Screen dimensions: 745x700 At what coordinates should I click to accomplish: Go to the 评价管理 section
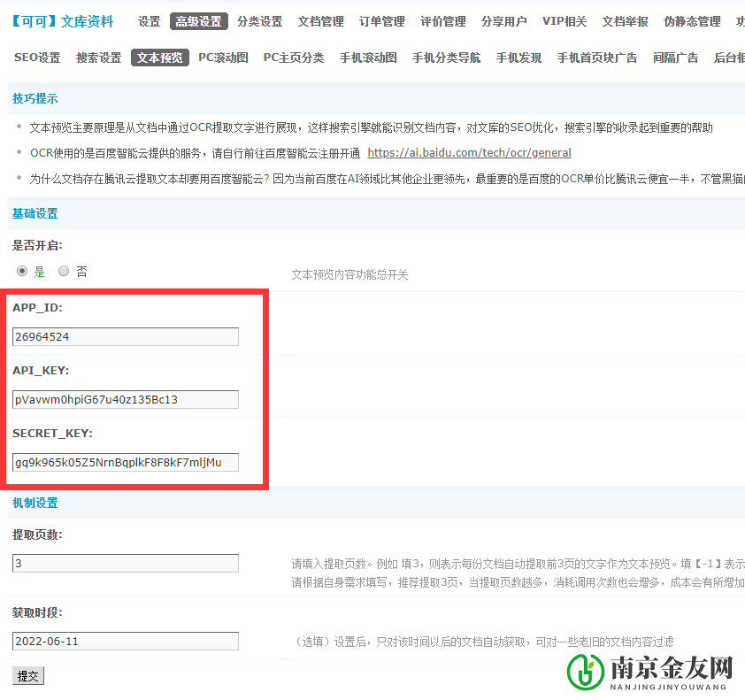(x=442, y=21)
